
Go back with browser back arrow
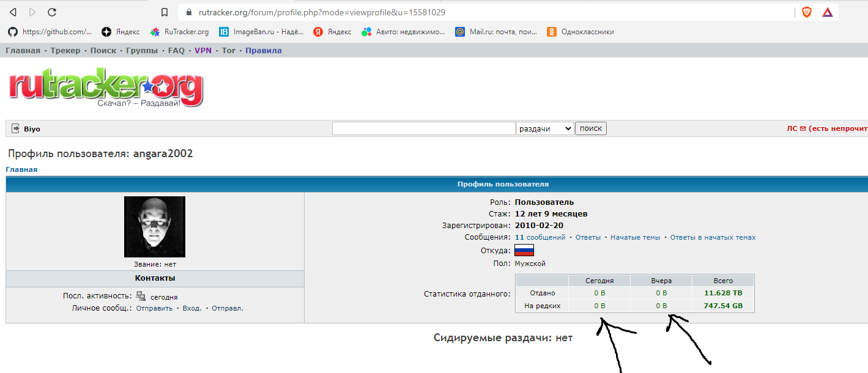coord(13,12)
